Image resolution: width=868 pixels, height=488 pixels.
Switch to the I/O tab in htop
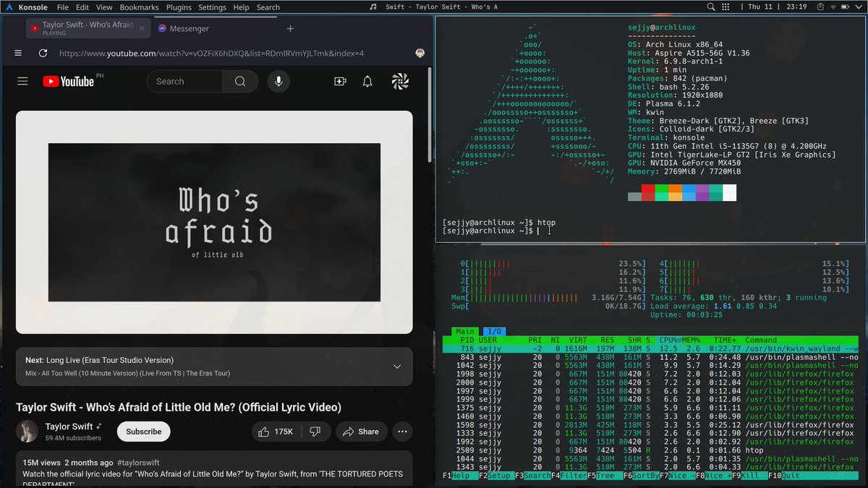(493, 331)
